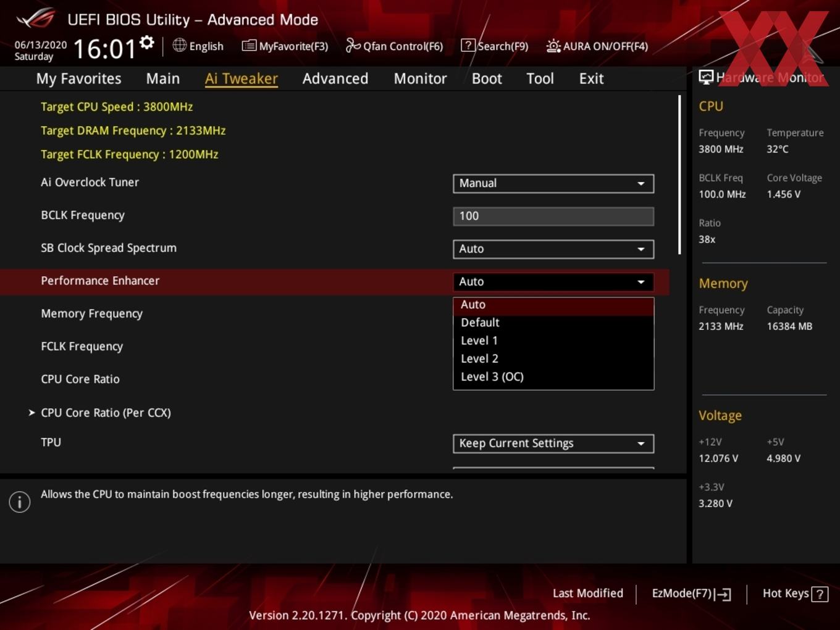This screenshot has height=630, width=840.
Task: Switch to Main tab
Action: click(163, 78)
